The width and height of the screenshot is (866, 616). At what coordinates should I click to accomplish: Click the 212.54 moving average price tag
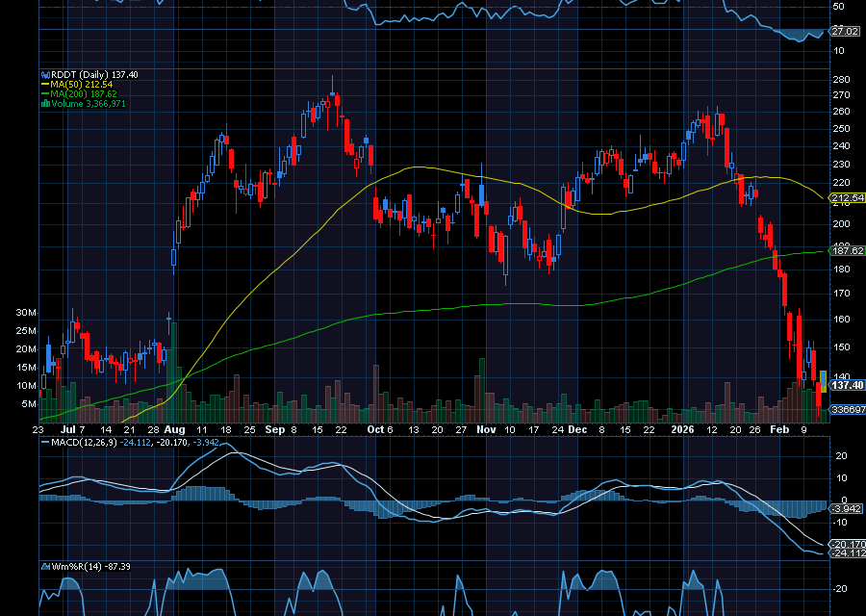pos(847,196)
